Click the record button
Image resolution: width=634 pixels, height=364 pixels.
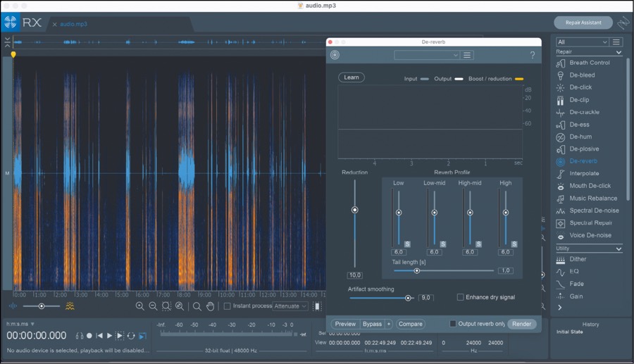(89, 336)
